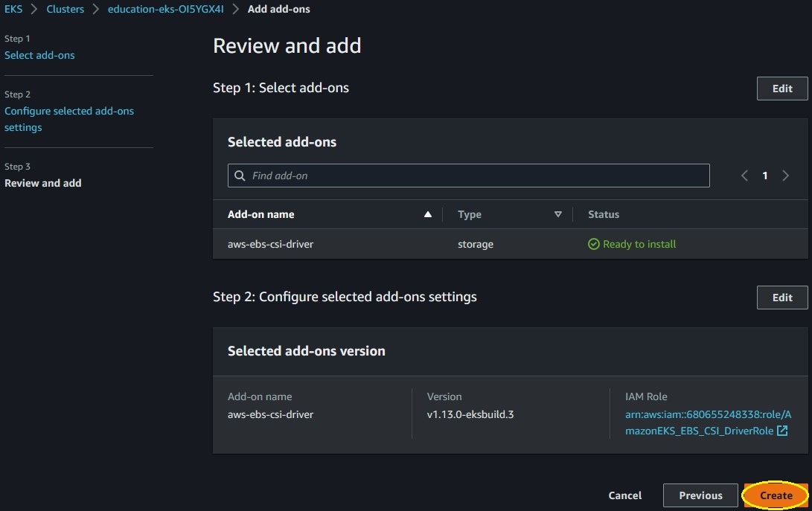Screen dimensions: 812x511
Task: Select page number 1 in pagination
Action: click(x=765, y=176)
